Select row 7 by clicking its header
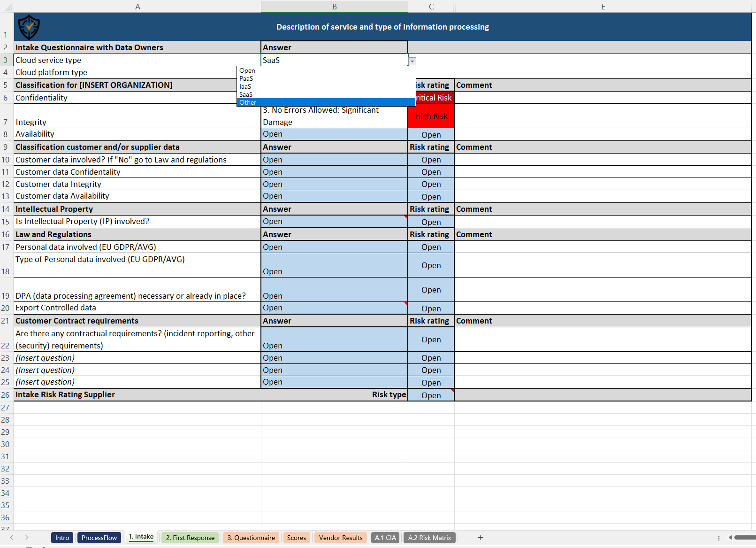The image size is (756, 548). 5,122
